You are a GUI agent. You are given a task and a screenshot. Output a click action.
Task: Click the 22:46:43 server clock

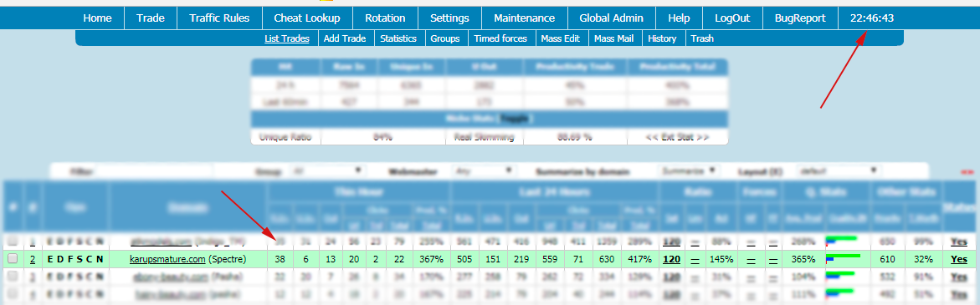(872, 18)
